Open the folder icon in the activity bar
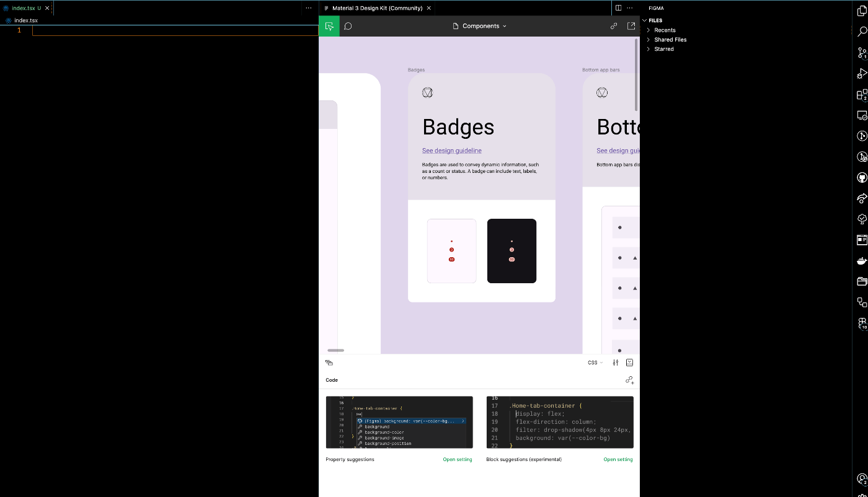The width and height of the screenshot is (868, 497). tap(862, 281)
